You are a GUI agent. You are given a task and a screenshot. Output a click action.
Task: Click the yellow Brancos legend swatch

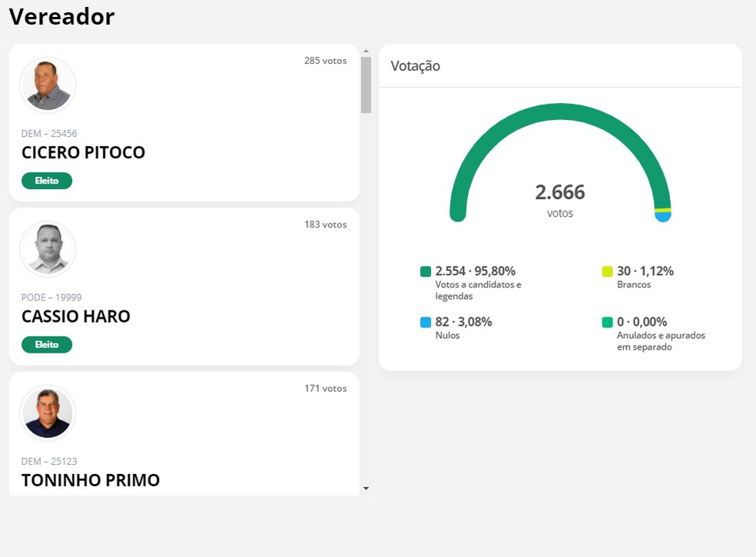[607, 271]
